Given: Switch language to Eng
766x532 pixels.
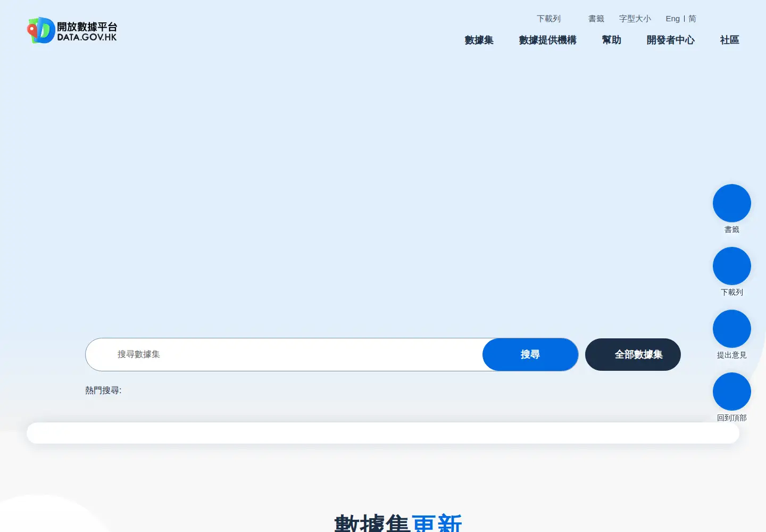Looking at the screenshot, I should [672, 19].
